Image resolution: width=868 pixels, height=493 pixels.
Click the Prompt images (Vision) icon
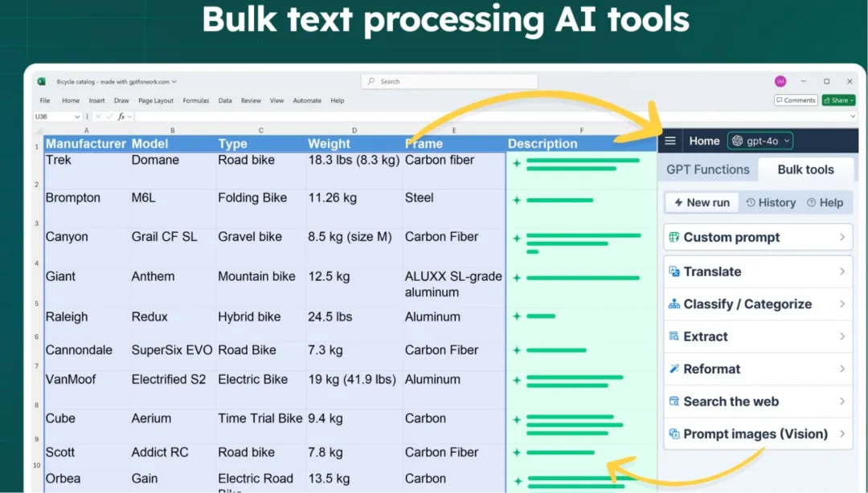[674, 434]
